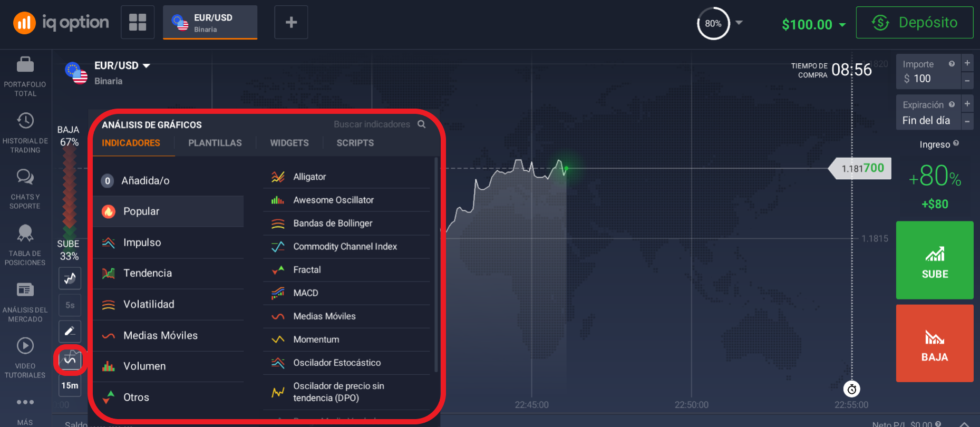Switch to the Indicadores tab
The width and height of the screenshot is (980, 427).
click(131, 143)
